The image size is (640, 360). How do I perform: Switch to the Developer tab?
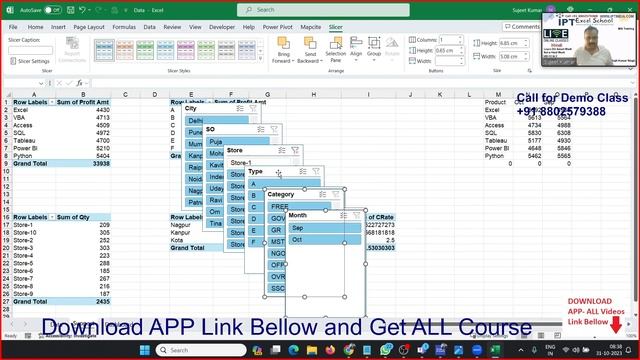click(x=222, y=27)
